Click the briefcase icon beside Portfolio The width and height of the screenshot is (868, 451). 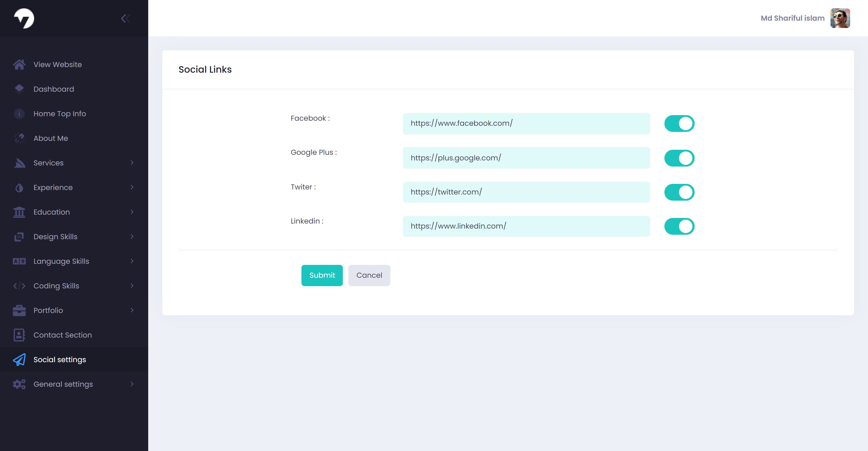pos(19,310)
